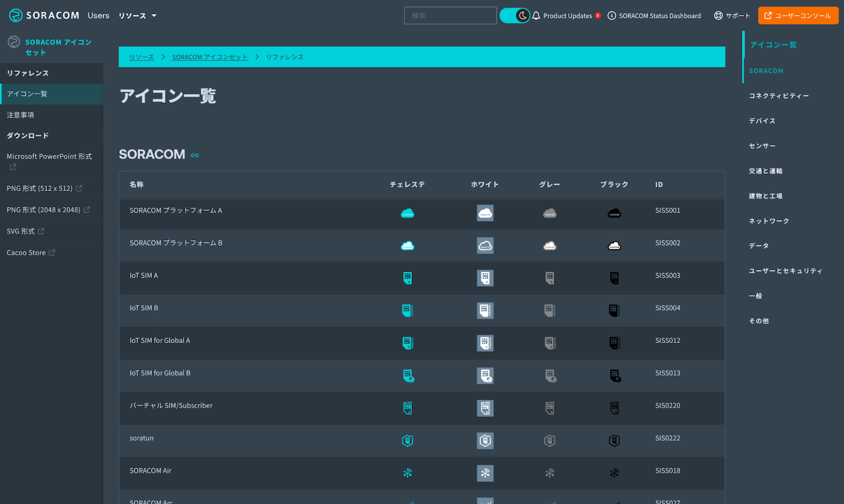Click SORACOM プラットフォーム B celeste icon
The image size is (844, 504).
click(x=407, y=246)
